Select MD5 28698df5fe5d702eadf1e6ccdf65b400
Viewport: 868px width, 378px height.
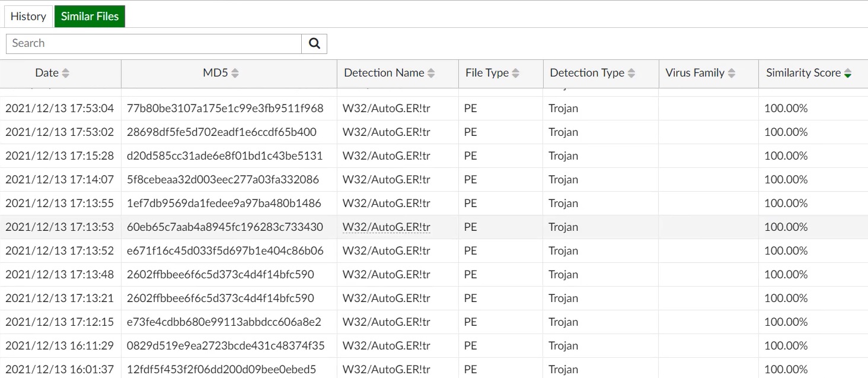tap(222, 132)
